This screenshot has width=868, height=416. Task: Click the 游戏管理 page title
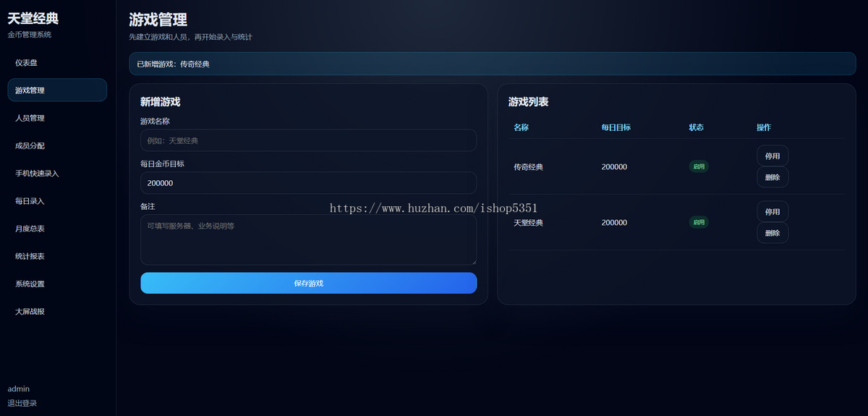click(158, 20)
